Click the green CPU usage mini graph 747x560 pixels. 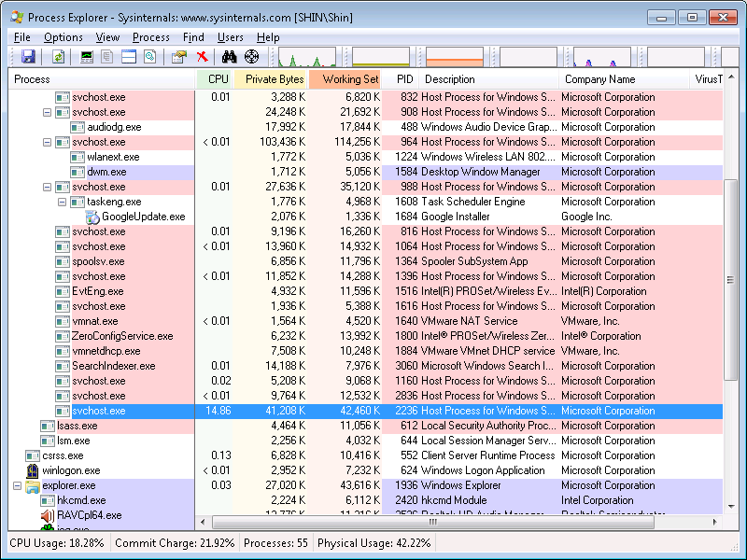306,58
